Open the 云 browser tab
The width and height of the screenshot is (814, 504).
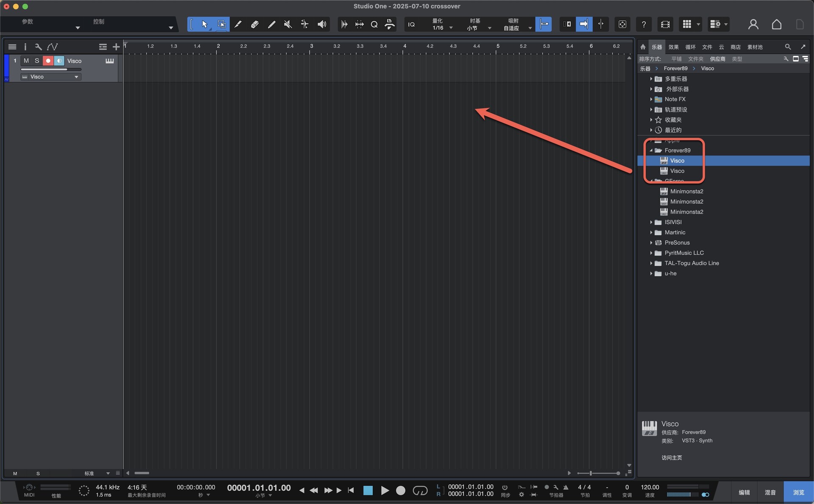[x=721, y=47]
